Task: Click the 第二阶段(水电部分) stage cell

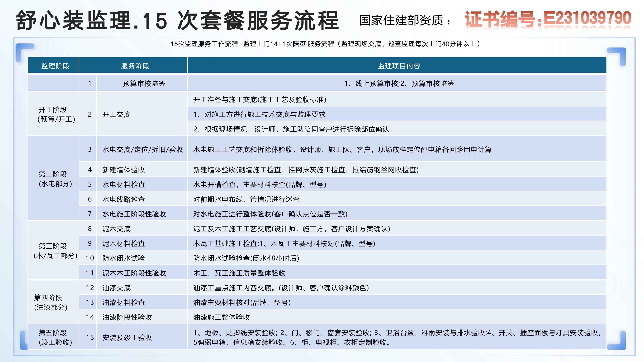Action: pyautogui.click(x=55, y=179)
